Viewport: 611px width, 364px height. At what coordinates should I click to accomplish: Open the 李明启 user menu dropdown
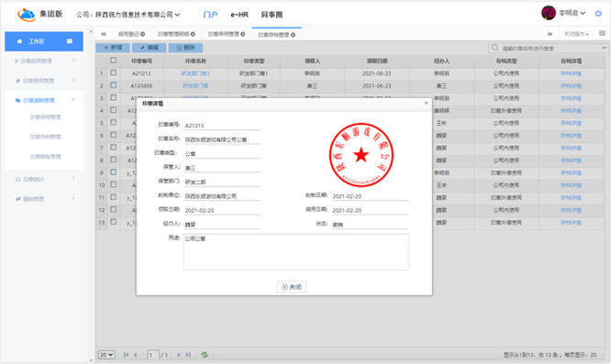point(572,13)
